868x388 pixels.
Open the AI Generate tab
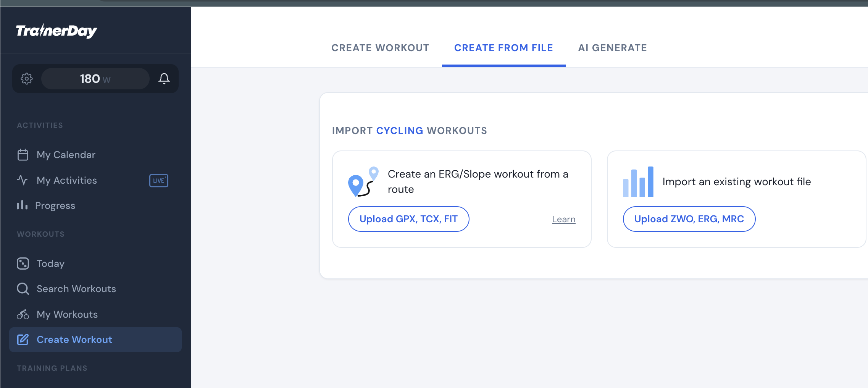(x=613, y=48)
